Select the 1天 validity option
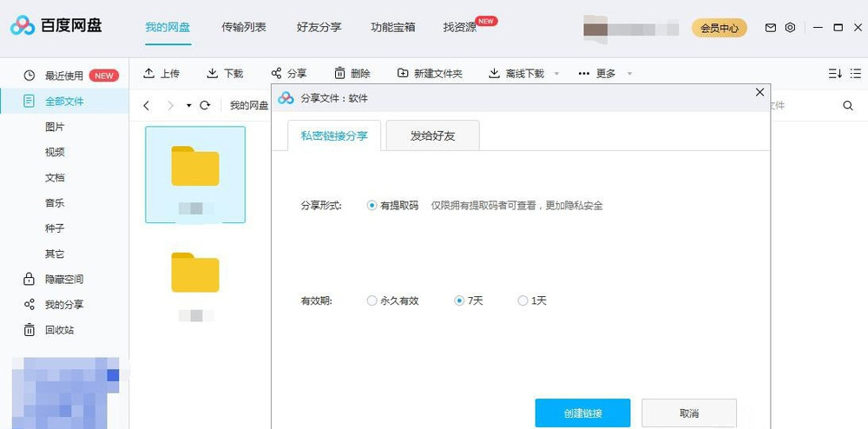Viewport: 868px width, 429px height. click(x=532, y=300)
